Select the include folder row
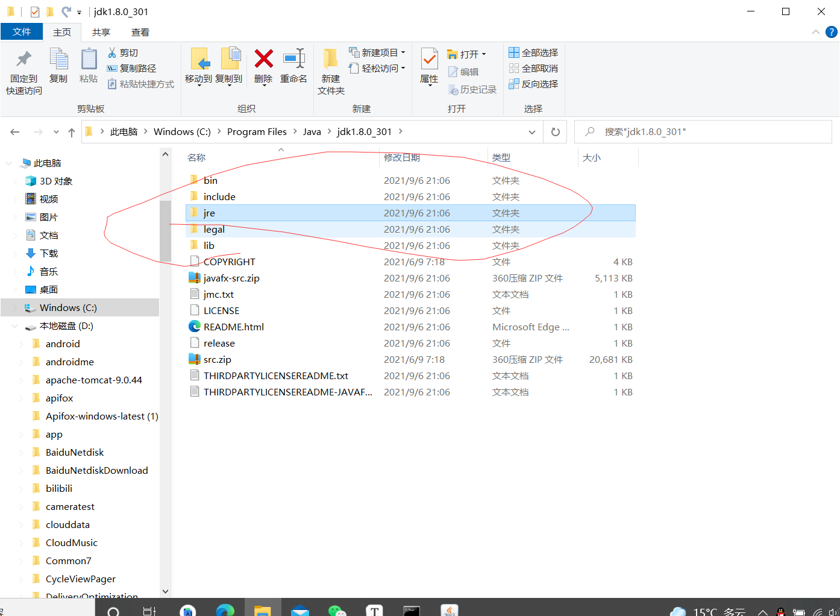This screenshot has height=616, width=840. pos(410,196)
